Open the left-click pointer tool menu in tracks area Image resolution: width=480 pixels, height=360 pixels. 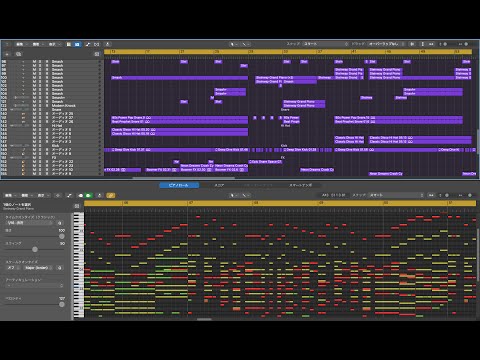coord(234,44)
